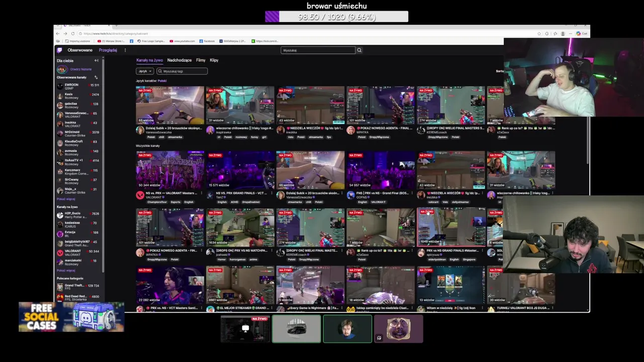
Task: Open the browser settings ellipsis menu
Action: tap(570, 34)
